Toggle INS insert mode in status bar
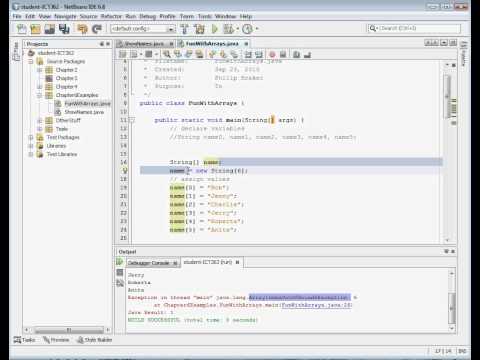Screen dimensions: 480x360 (x=462, y=351)
